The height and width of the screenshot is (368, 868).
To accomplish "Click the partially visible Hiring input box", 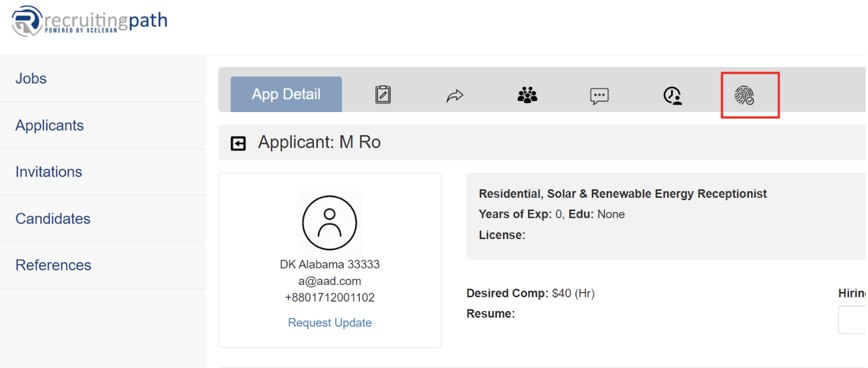I will tap(852, 319).
